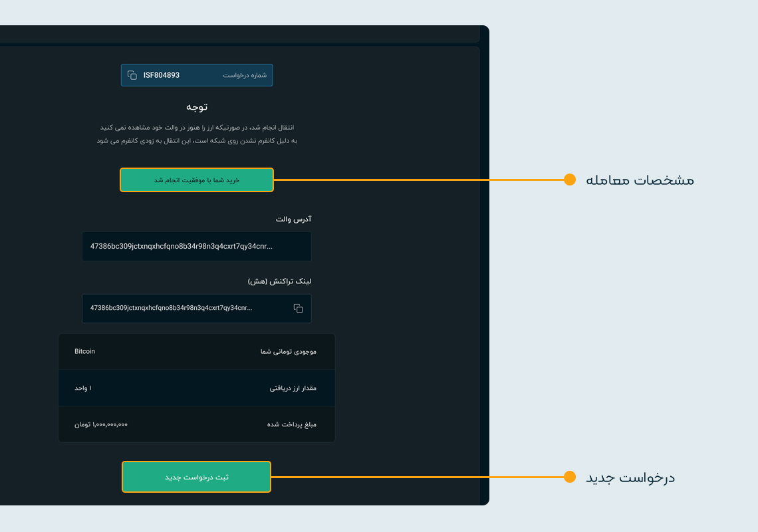Viewport: 758px width, 532px height.
Task: Click the موجودی تومانی شما row label
Action: [x=288, y=352]
